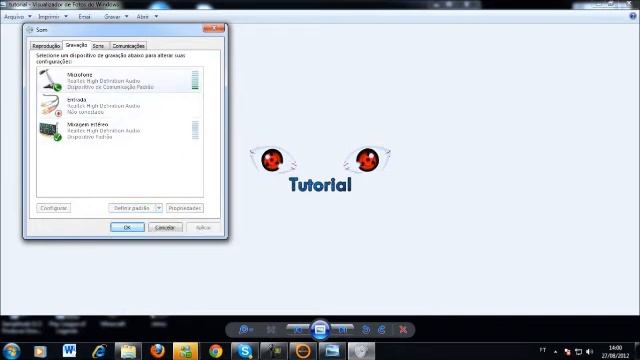This screenshot has height=360, width=640.
Task: Click the Propriedades button
Action: (184, 208)
